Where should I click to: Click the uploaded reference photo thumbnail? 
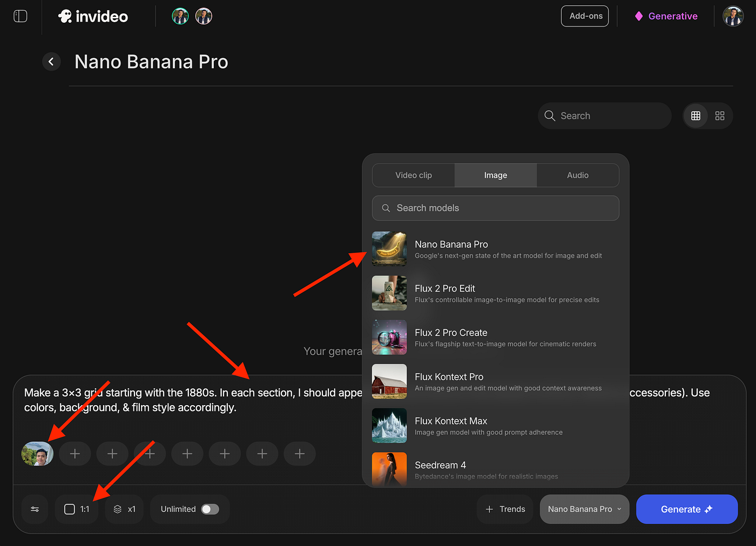pyautogui.click(x=37, y=454)
